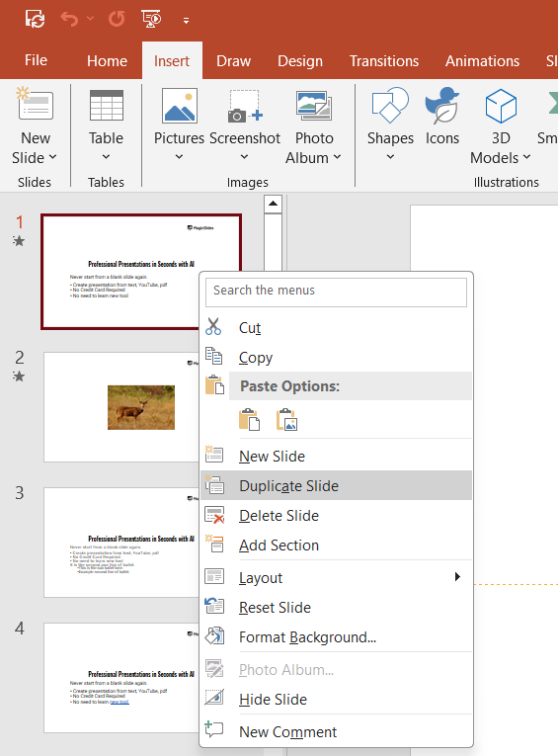
Task: Open the Design tab
Action: pos(300,60)
